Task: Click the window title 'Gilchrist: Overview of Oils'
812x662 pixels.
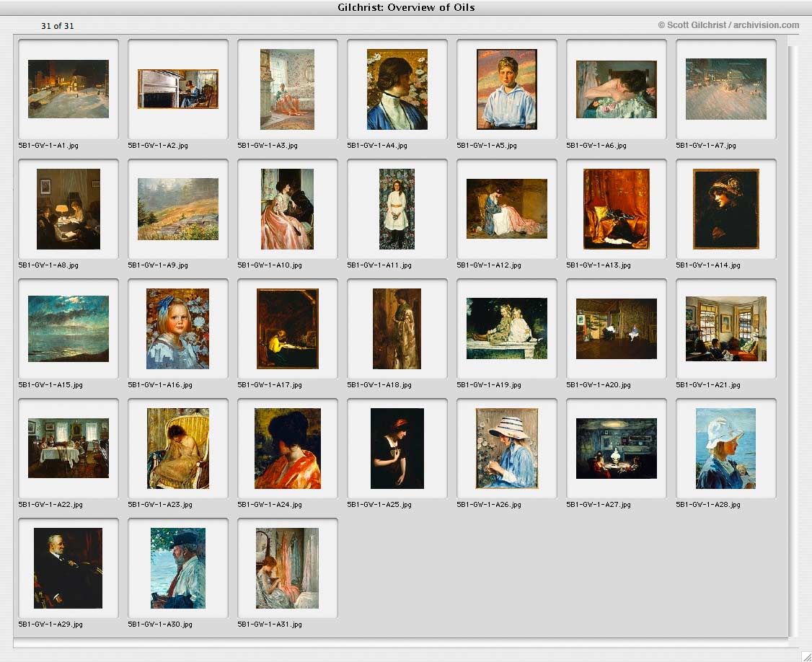Action: 406,7
